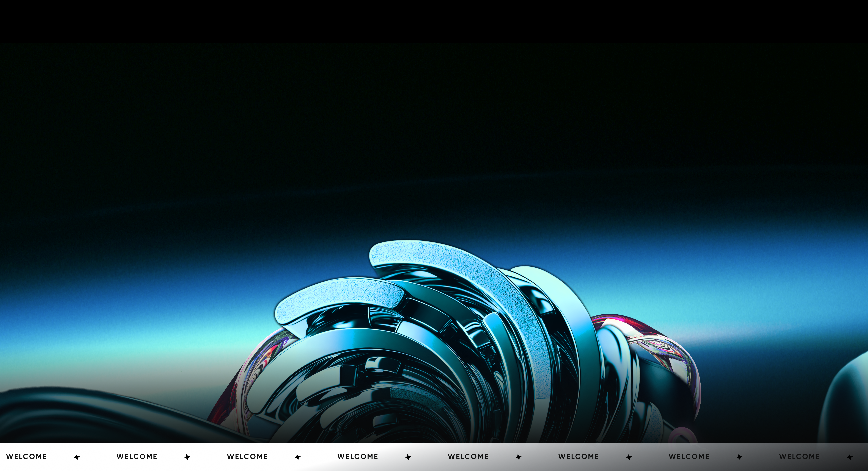Click the rightmost faded WELCOME text
This screenshot has width=868, height=471.
[799, 457]
